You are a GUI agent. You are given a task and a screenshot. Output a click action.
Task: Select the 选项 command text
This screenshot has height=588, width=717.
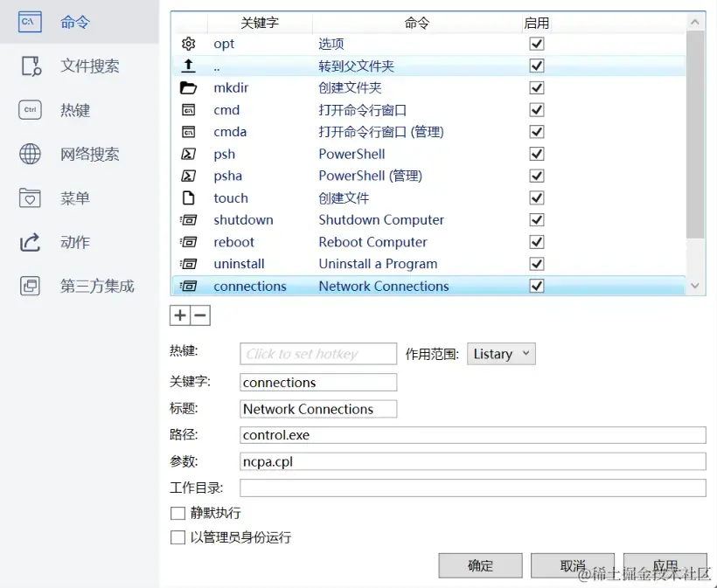click(x=331, y=44)
